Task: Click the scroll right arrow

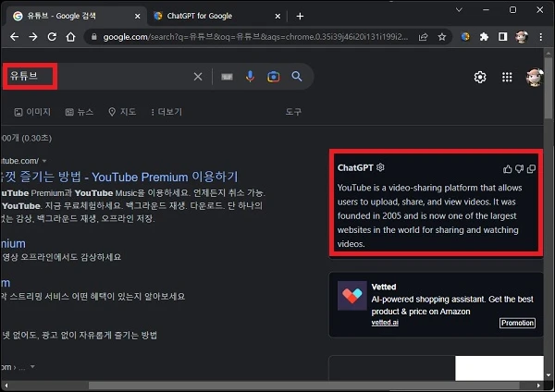Action: [x=538, y=386]
